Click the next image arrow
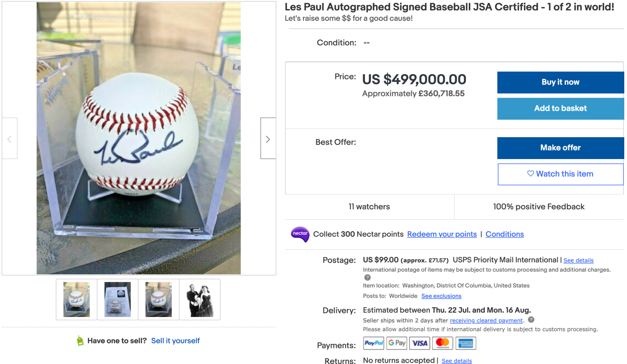This screenshot has width=627, height=364. click(268, 139)
